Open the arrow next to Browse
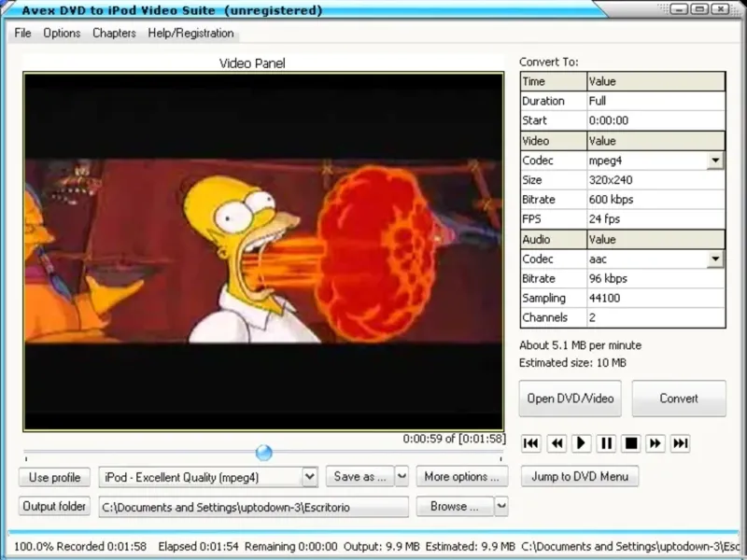The width and height of the screenshot is (747, 560). point(501,506)
